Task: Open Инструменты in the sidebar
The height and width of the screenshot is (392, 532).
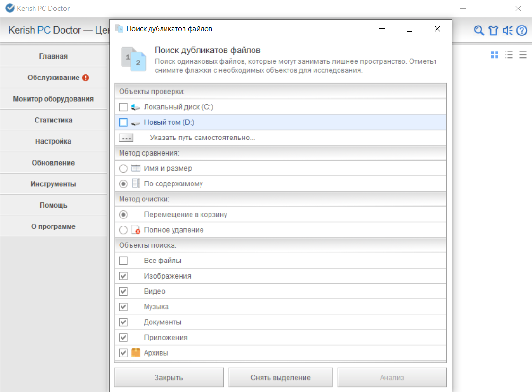Action: click(x=53, y=184)
